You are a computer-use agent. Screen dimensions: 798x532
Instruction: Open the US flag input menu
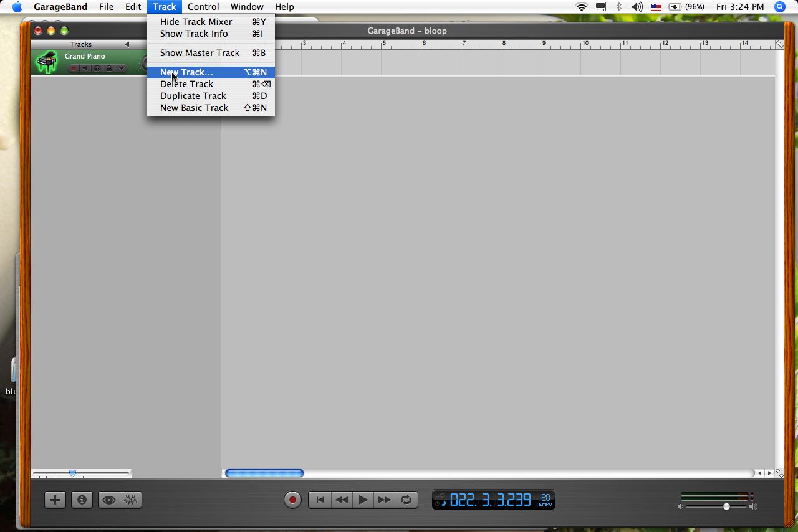click(x=656, y=7)
